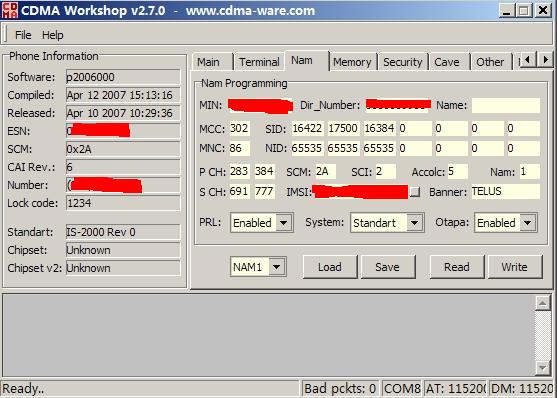The height and width of the screenshot is (398, 557).
Task: Open the Security tab
Action: (x=402, y=62)
